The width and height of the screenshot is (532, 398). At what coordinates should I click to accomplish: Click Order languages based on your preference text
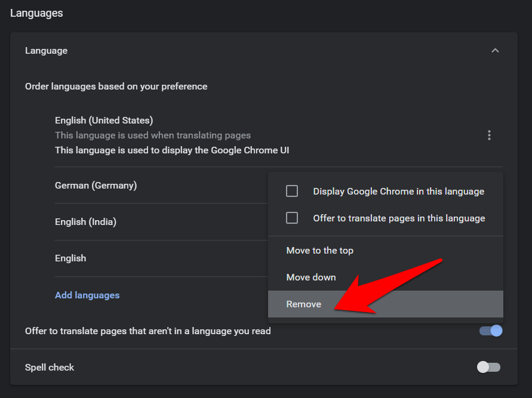pyautogui.click(x=116, y=87)
